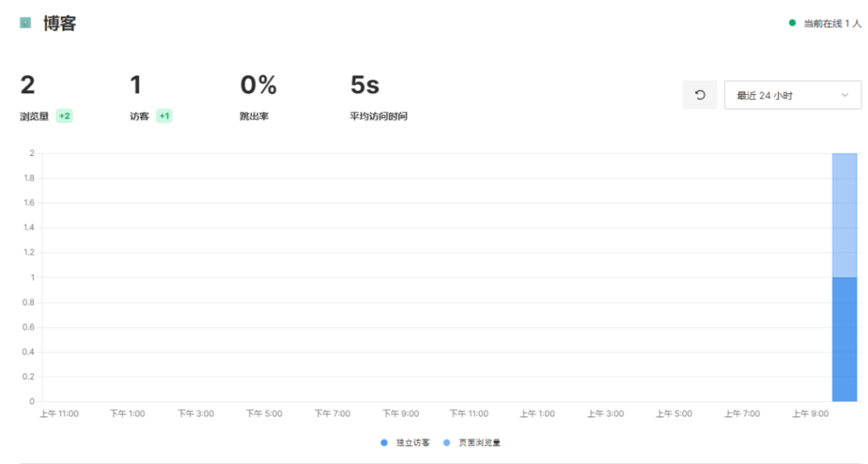This screenshot has height=464, width=868.
Task: Toggle the 独立访客 legend series
Action: (405, 443)
